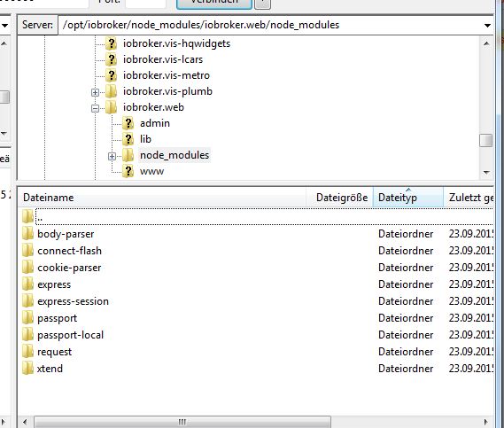Click the Port input field
This screenshot has width=504, height=428.
tap(145, 3)
